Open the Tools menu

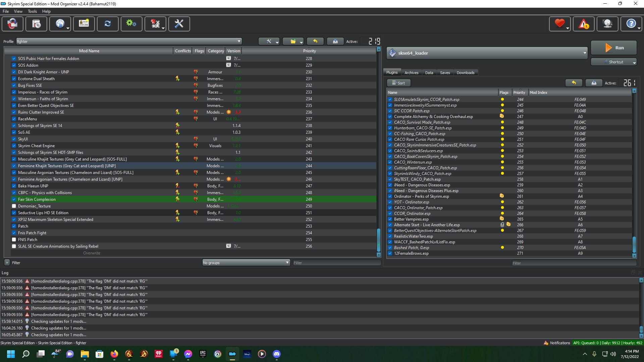32,11
